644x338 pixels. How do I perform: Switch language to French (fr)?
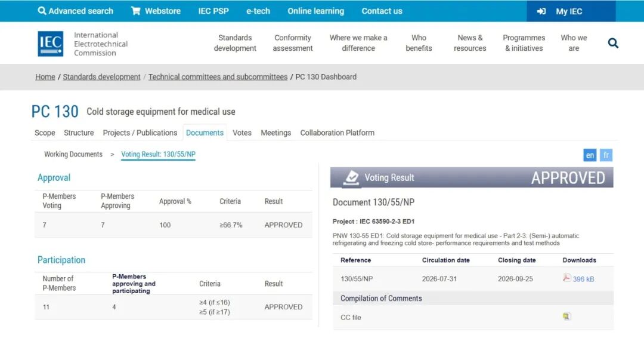click(606, 155)
